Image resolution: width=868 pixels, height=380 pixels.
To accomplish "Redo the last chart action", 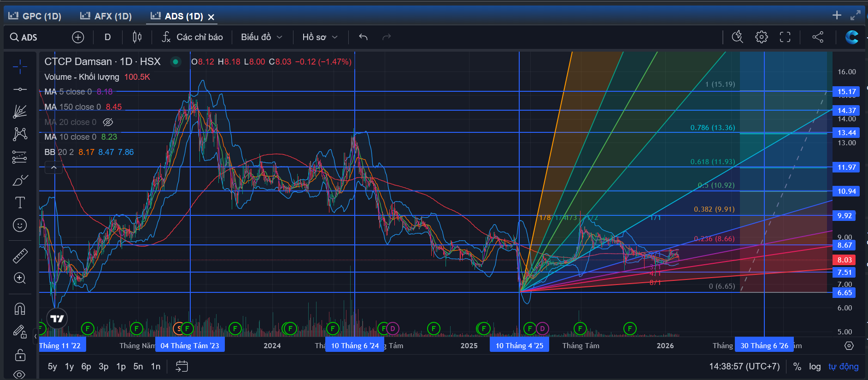I will pos(387,37).
